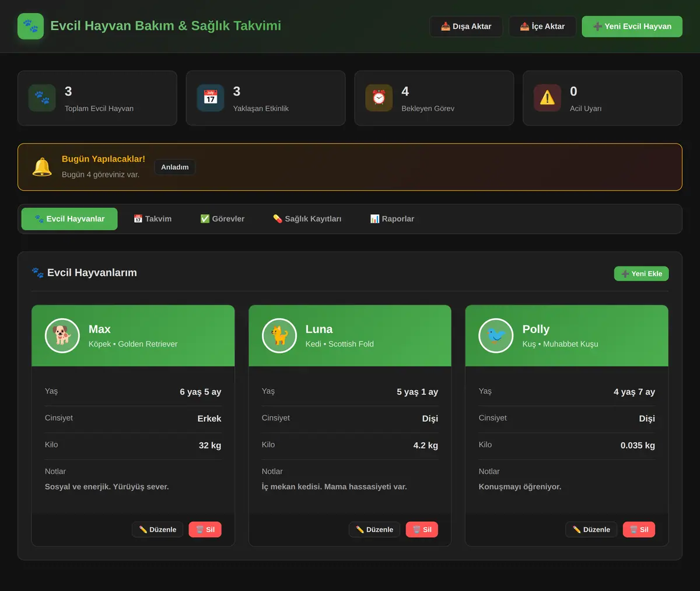The height and width of the screenshot is (591, 700).
Task: Click the note Konuşmayı öğreniyor.
Action: coord(520,487)
